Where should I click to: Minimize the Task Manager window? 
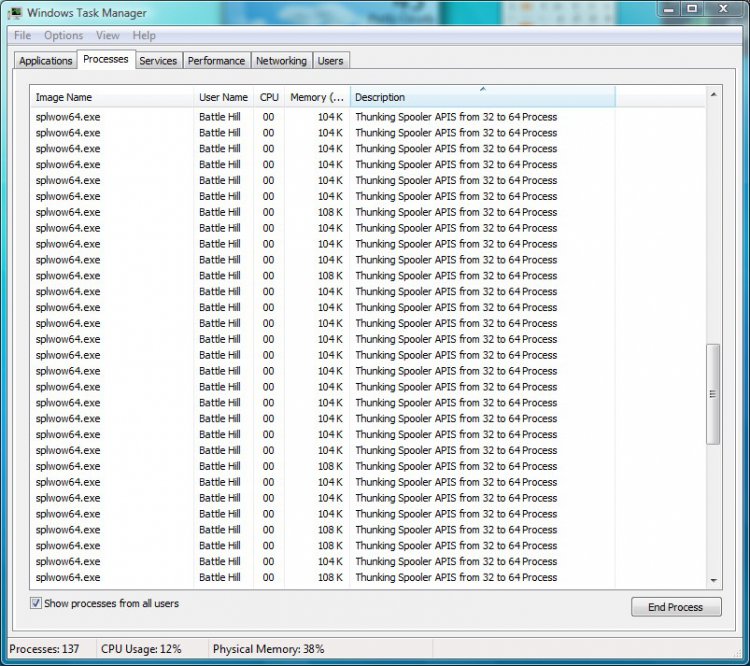point(669,9)
